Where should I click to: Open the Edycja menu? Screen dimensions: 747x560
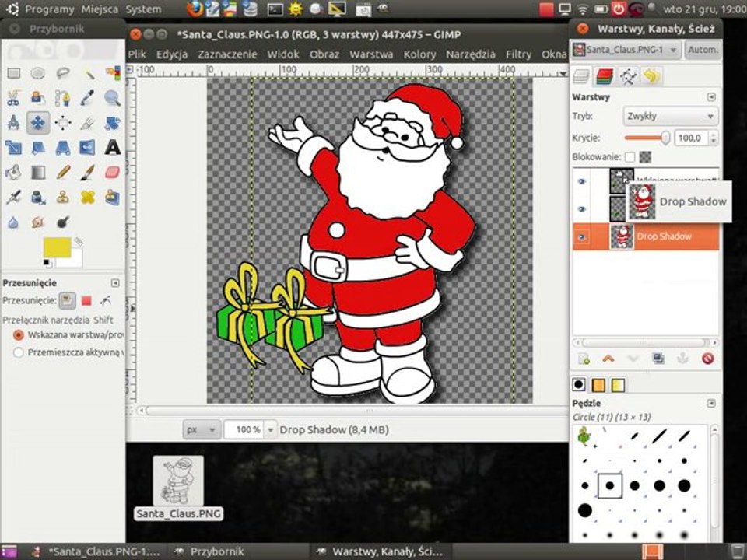pyautogui.click(x=171, y=54)
